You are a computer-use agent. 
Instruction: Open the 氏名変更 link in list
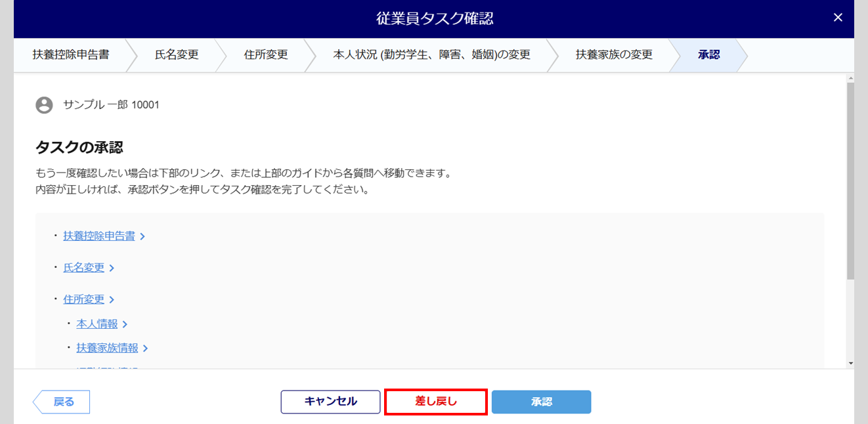point(84,268)
